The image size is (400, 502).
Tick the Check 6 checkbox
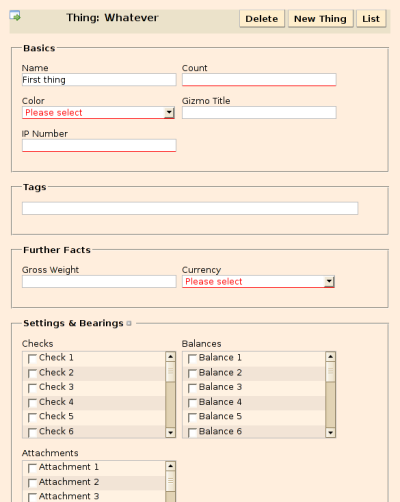(32, 432)
